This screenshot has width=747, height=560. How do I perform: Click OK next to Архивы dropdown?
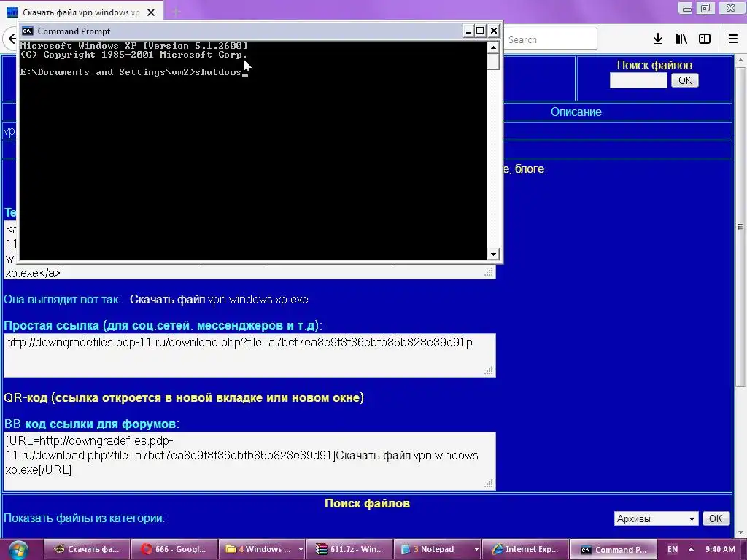pos(716,518)
